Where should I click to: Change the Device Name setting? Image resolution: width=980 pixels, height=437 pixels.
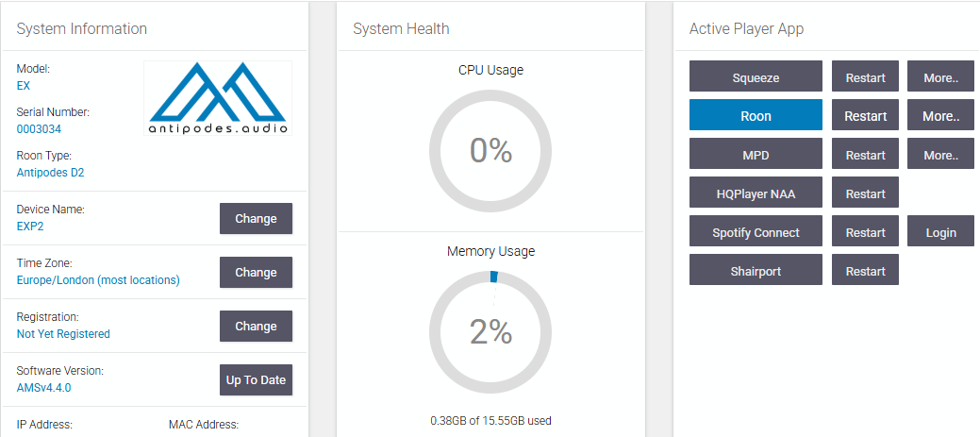click(x=256, y=218)
